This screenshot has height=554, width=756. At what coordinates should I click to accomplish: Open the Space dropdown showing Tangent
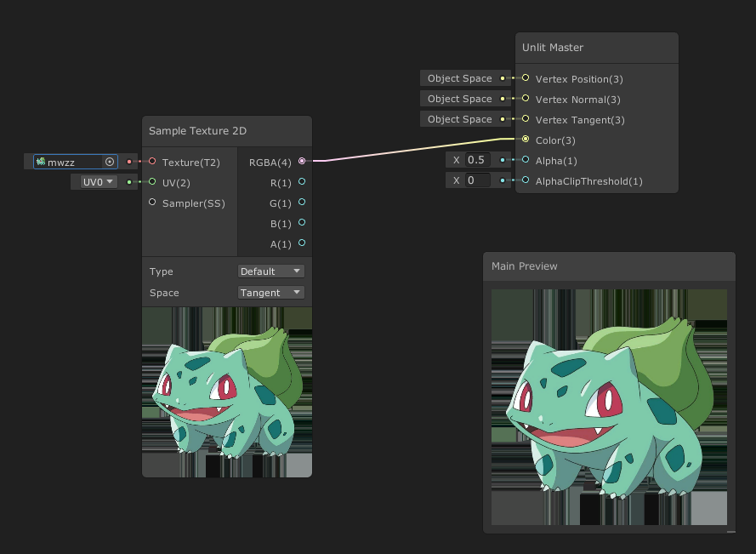(270, 292)
